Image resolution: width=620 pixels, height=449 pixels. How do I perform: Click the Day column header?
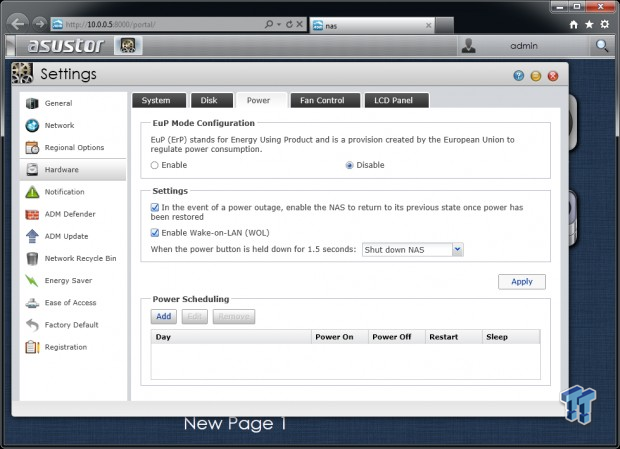pyautogui.click(x=231, y=337)
